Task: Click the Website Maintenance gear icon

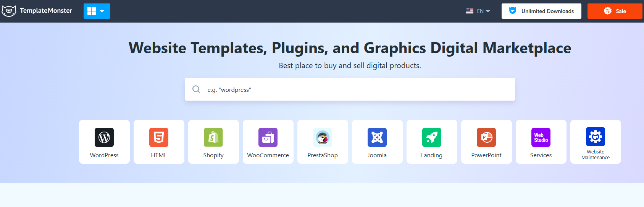Action: tap(596, 137)
